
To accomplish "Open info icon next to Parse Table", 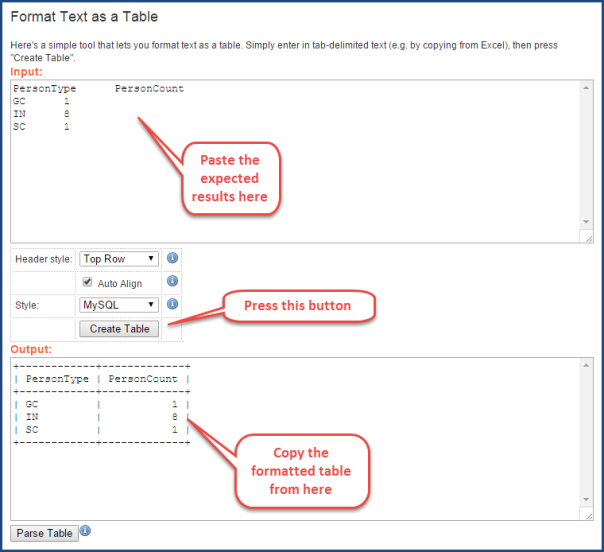I will pos(86,531).
